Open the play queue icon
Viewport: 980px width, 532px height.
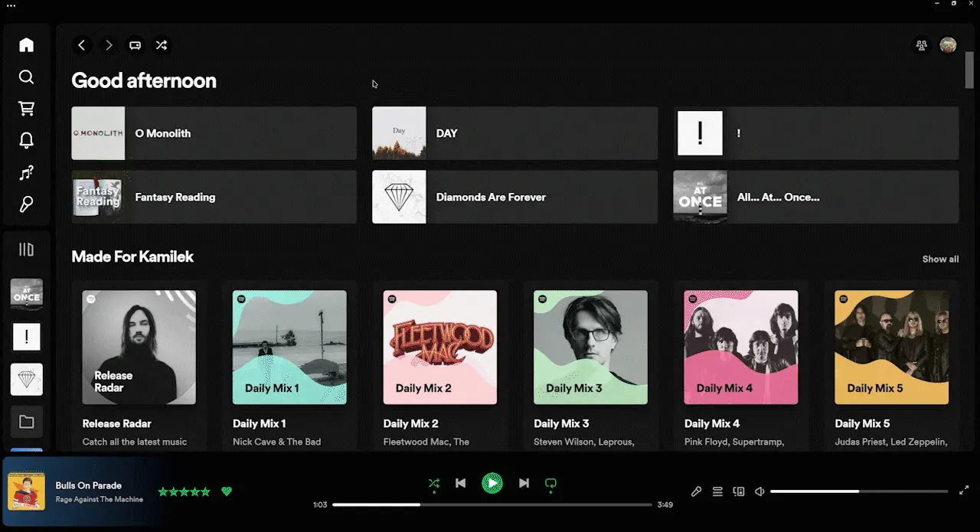coord(717,491)
